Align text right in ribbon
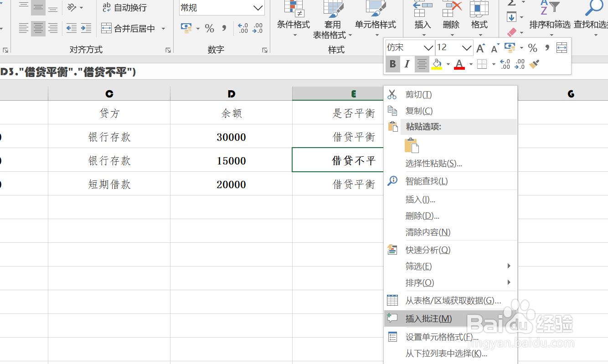 pyautogui.click(x=53, y=29)
